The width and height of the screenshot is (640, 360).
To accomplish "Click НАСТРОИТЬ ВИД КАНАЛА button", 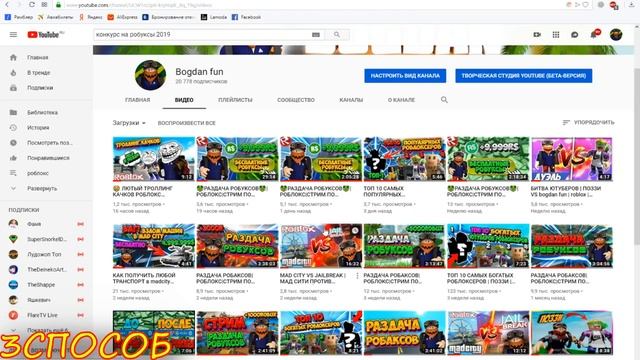I will [405, 76].
